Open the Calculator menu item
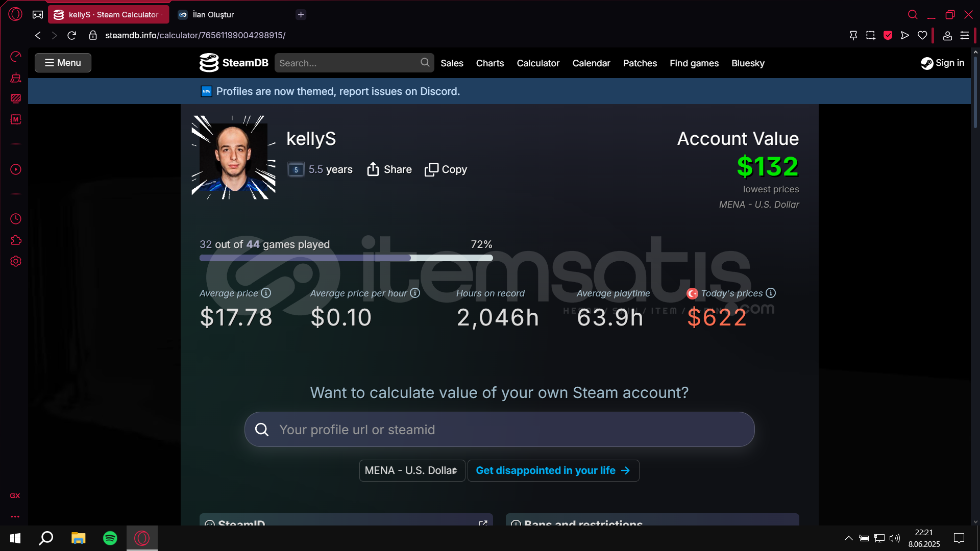980x551 pixels. click(538, 63)
